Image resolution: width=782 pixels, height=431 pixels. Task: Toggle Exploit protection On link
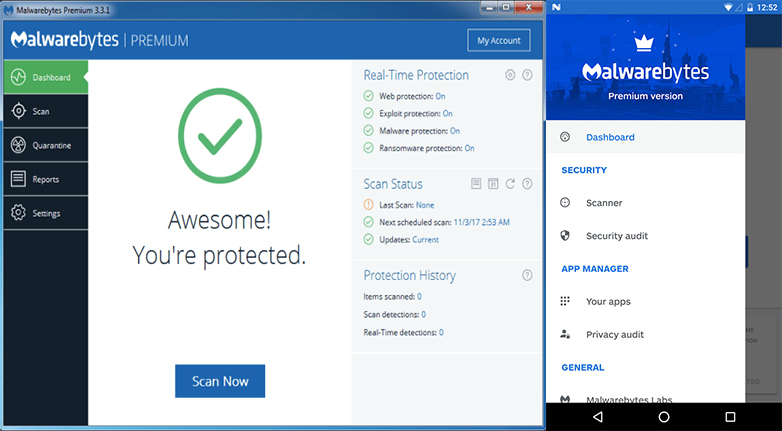448,113
